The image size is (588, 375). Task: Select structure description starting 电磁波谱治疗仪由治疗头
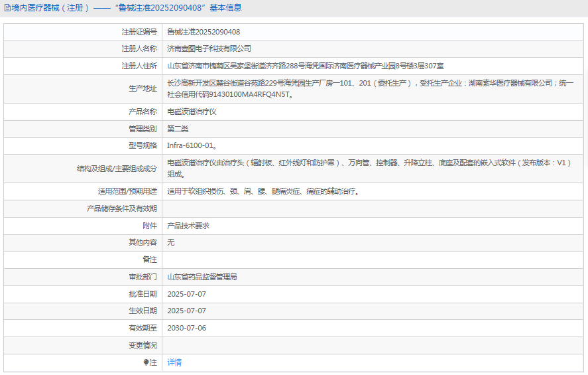(369, 168)
